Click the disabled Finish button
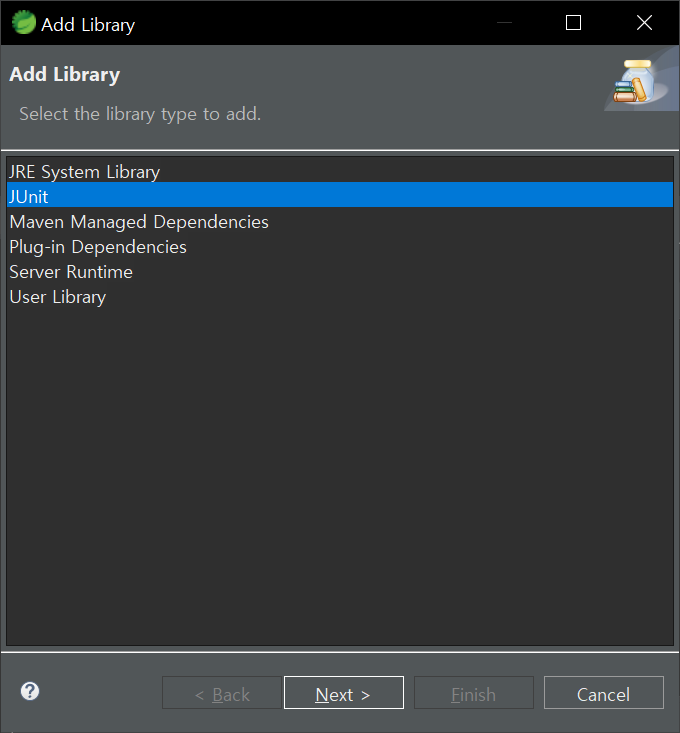 473,694
